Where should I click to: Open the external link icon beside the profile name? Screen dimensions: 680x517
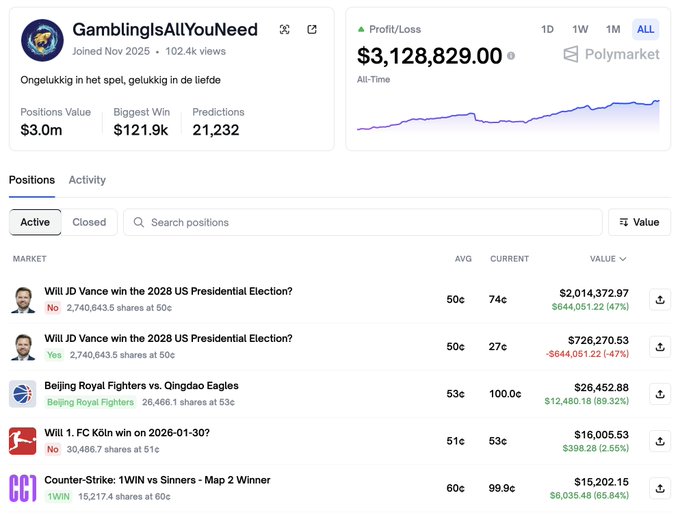tap(312, 30)
